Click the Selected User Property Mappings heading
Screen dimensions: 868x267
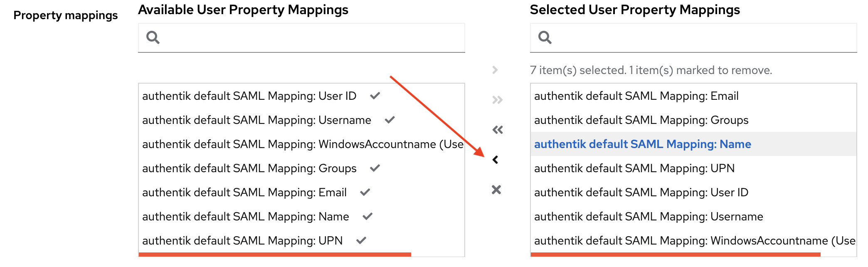tap(635, 10)
